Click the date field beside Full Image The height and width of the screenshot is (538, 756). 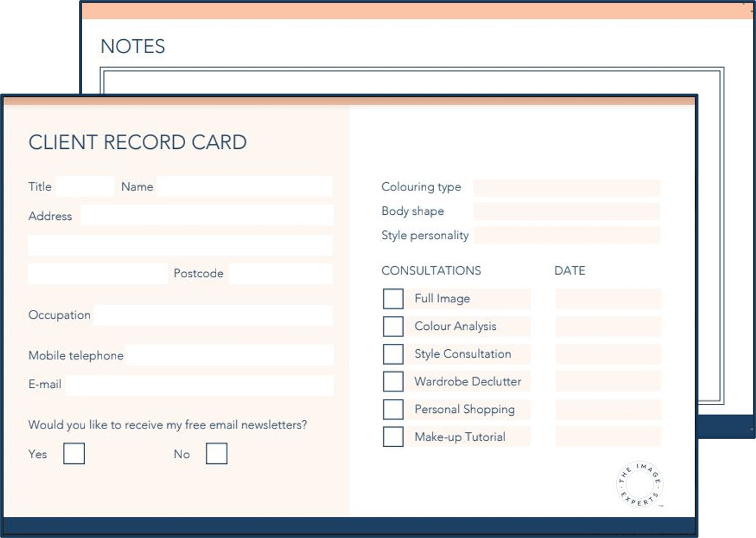(x=607, y=298)
